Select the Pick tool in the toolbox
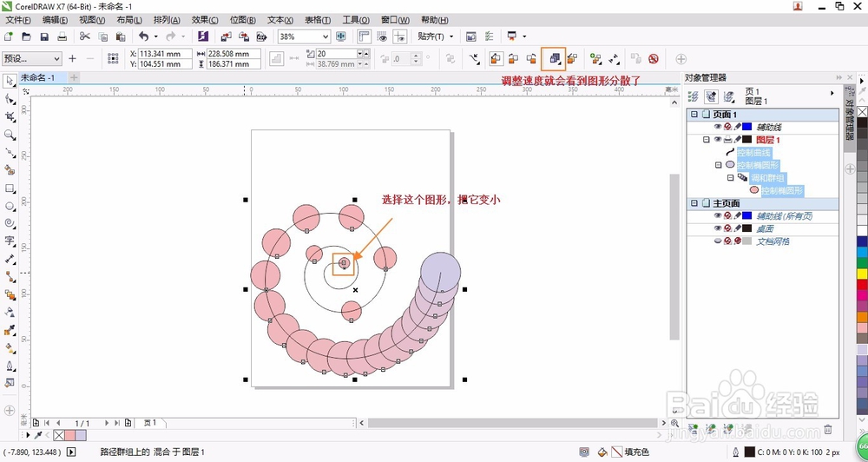868x462 pixels. coord(10,81)
